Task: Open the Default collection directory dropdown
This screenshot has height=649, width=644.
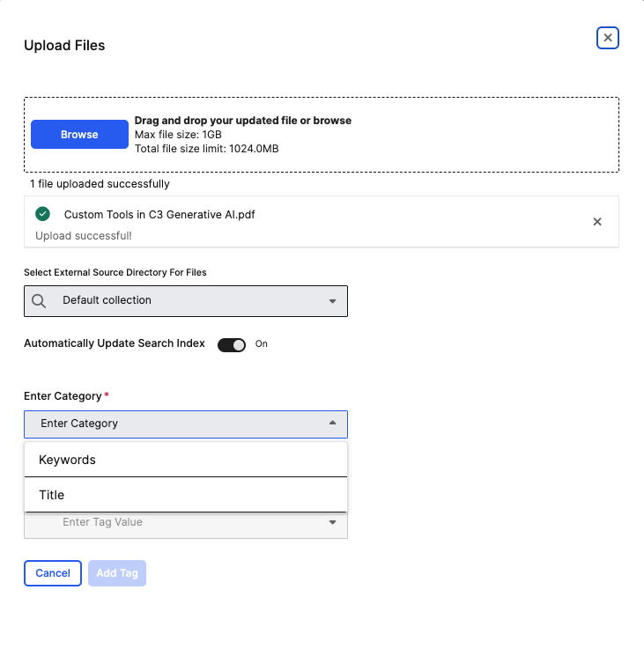Action: [x=185, y=301]
